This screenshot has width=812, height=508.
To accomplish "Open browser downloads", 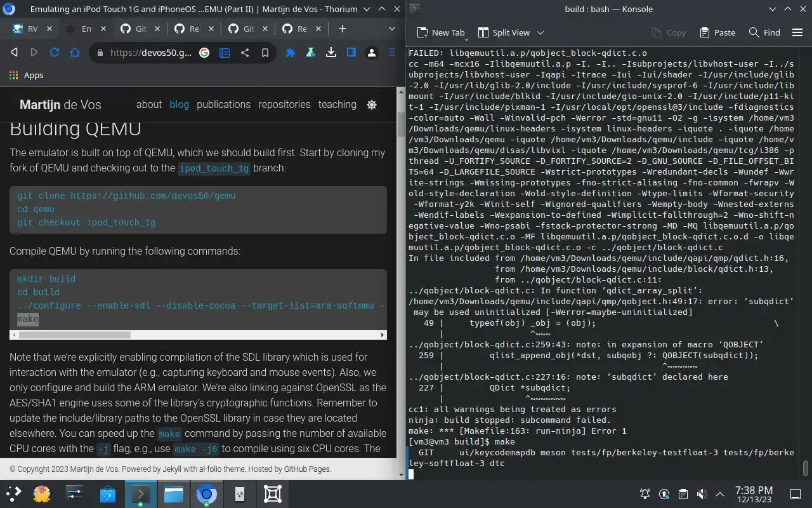I will click(x=331, y=53).
